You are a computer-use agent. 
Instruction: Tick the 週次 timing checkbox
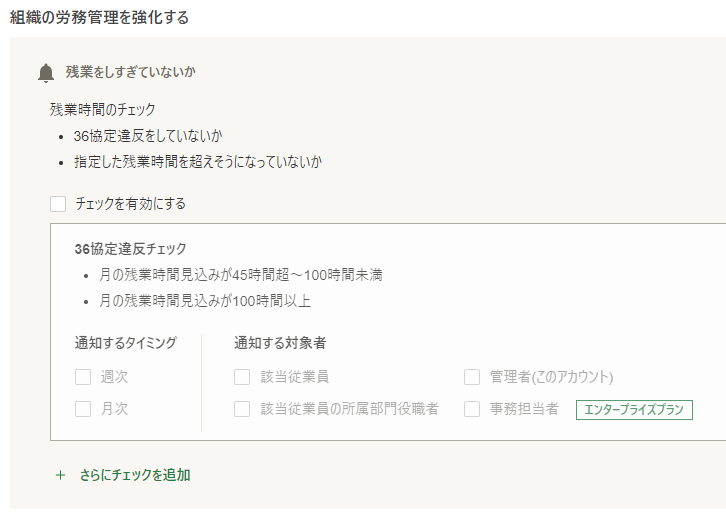pos(83,377)
